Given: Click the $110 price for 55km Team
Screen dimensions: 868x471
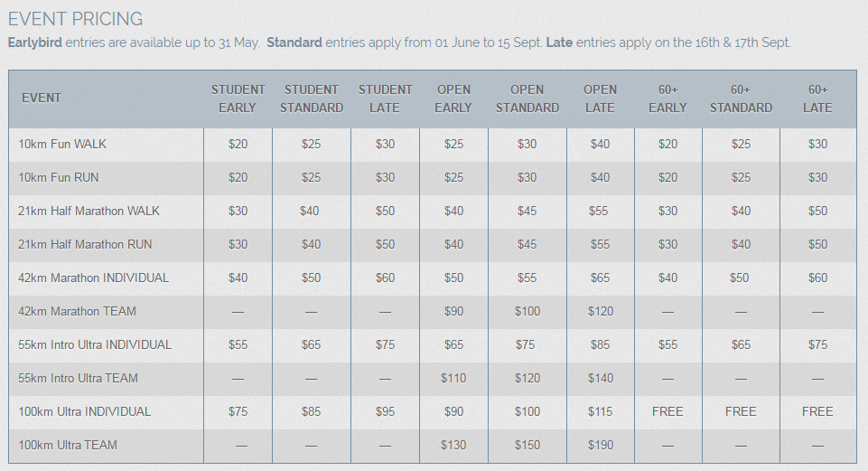Looking at the screenshot, I should pyautogui.click(x=453, y=379).
